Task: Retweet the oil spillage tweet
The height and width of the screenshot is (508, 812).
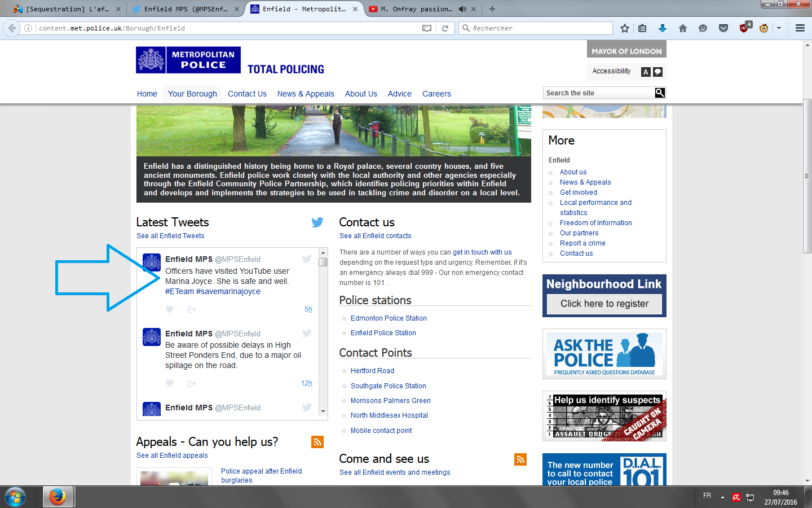Action: point(192,383)
